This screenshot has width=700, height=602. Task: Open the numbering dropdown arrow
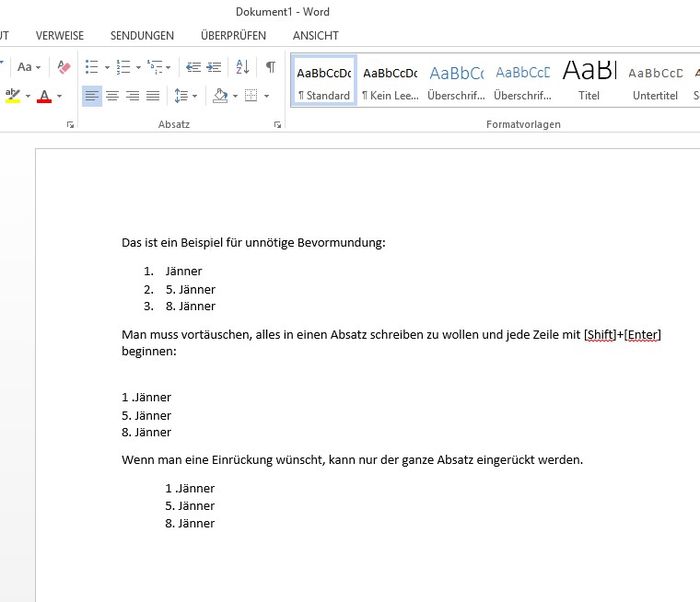click(x=138, y=67)
